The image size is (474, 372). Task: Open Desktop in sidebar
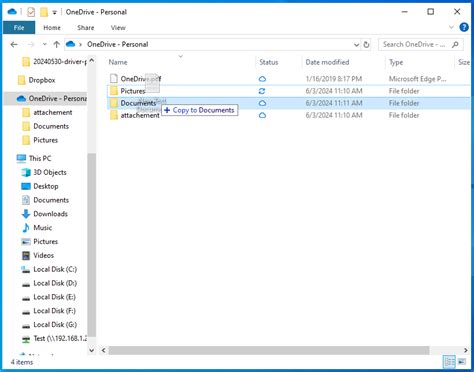(40, 186)
